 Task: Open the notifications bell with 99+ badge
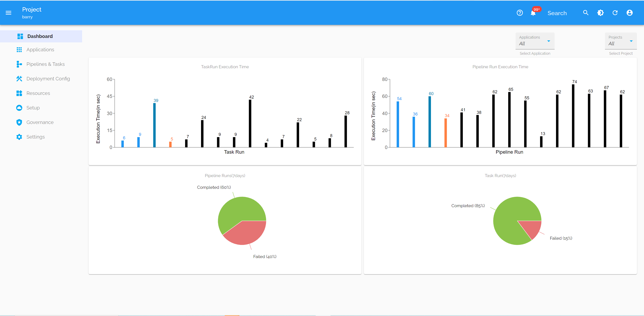click(x=533, y=13)
